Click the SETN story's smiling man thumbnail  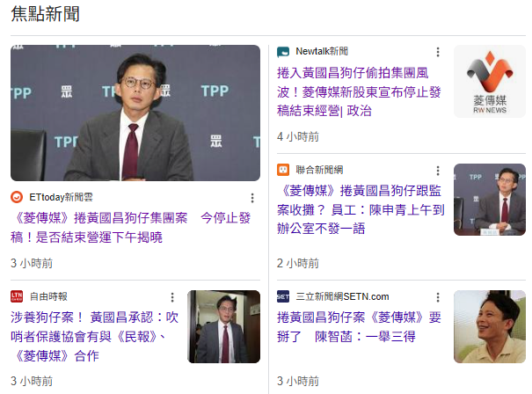click(490, 326)
